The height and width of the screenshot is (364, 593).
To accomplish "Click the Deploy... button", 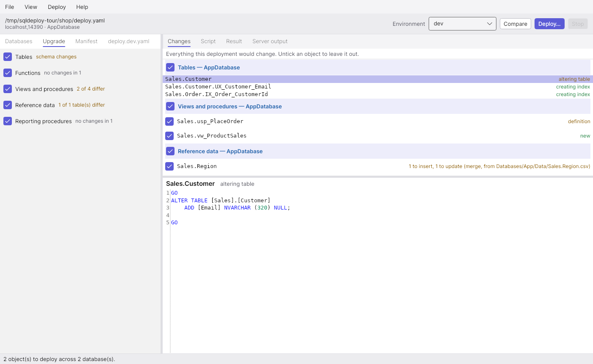I will point(549,24).
